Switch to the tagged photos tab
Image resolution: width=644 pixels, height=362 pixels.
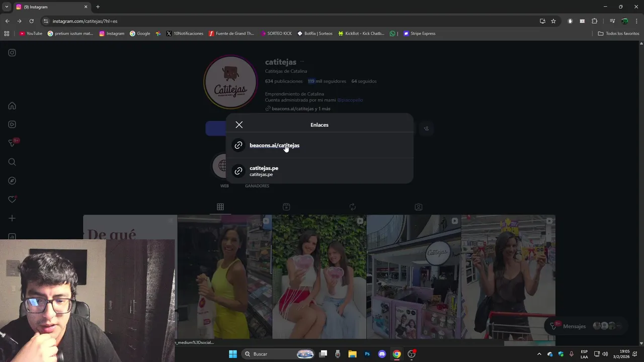[418, 207]
